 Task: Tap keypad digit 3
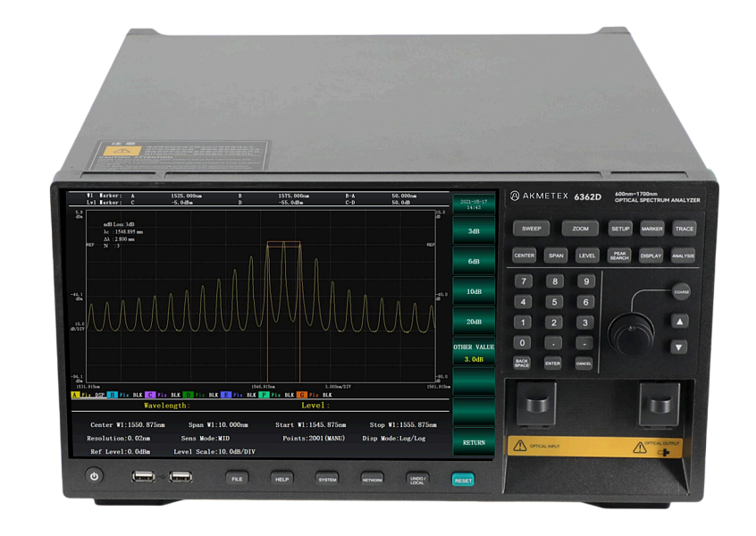pos(584,322)
